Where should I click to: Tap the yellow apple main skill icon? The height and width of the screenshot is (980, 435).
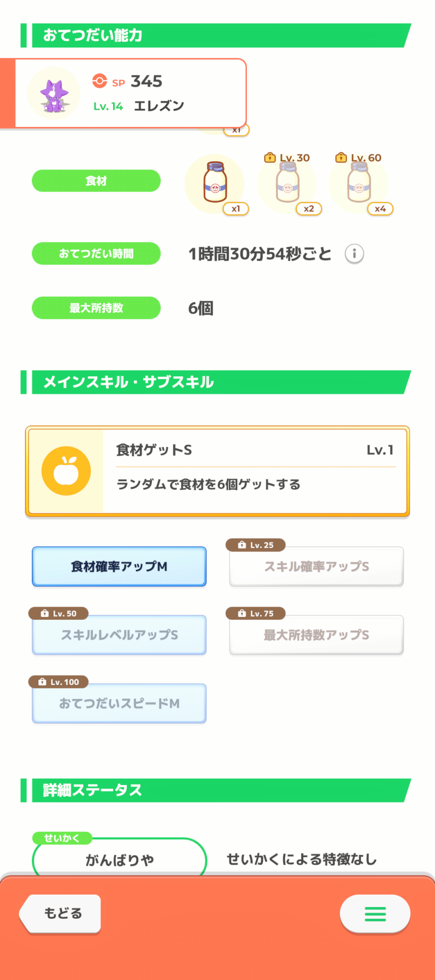pos(66,471)
